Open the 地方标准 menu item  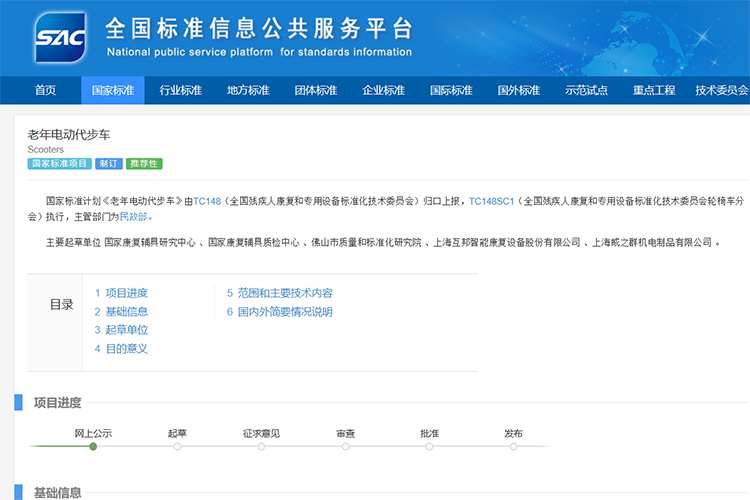pos(248,90)
